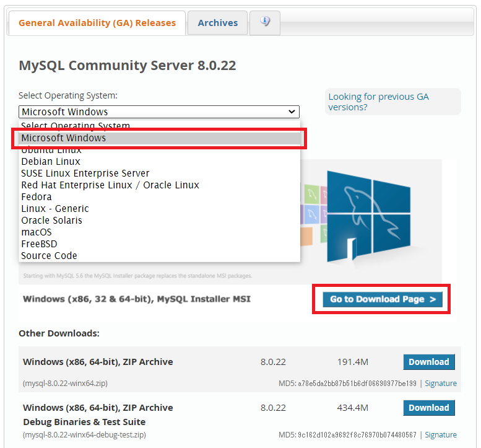Click the '(mysql-8.0.22-winx64-debug-test.zip)' file name
481x448 pixels.
(84, 435)
